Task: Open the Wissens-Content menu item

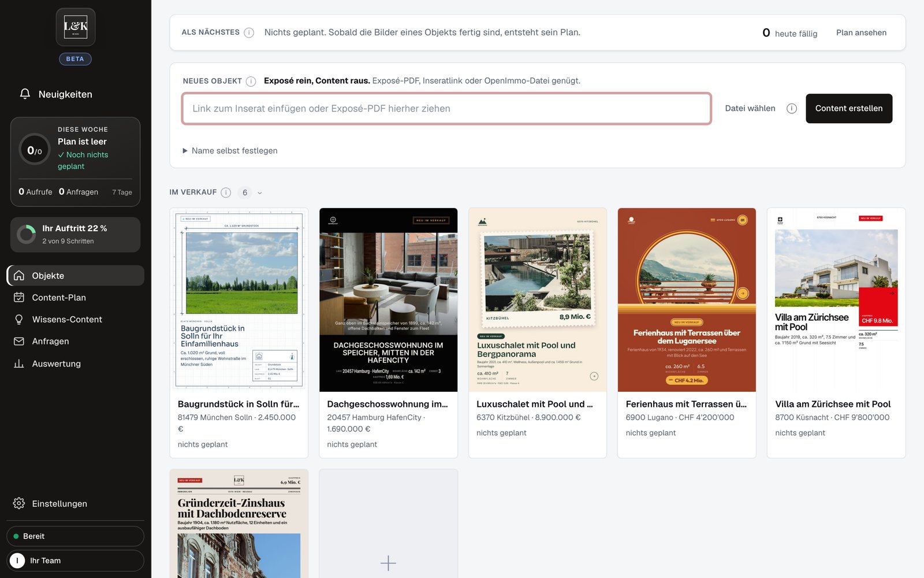Action: [x=76, y=319]
